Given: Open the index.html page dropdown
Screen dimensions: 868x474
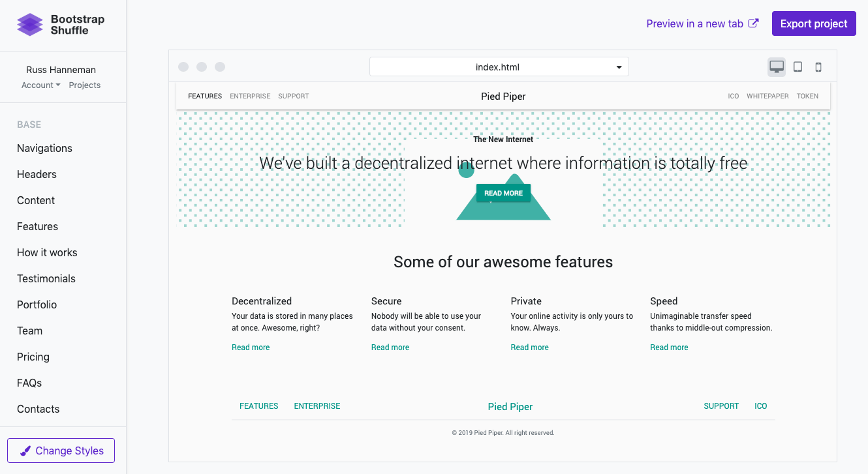Looking at the screenshot, I should pos(499,67).
